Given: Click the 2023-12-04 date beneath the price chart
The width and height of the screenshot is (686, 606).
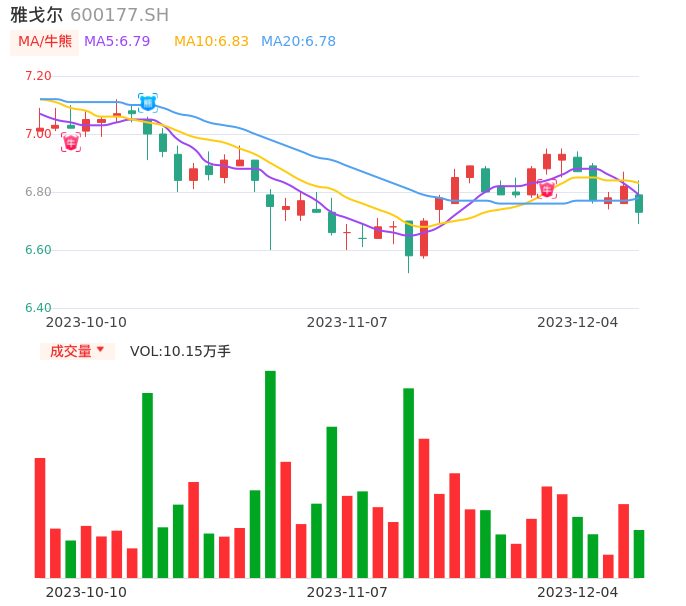Looking at the screenshot, I should [x=578, y=322].
